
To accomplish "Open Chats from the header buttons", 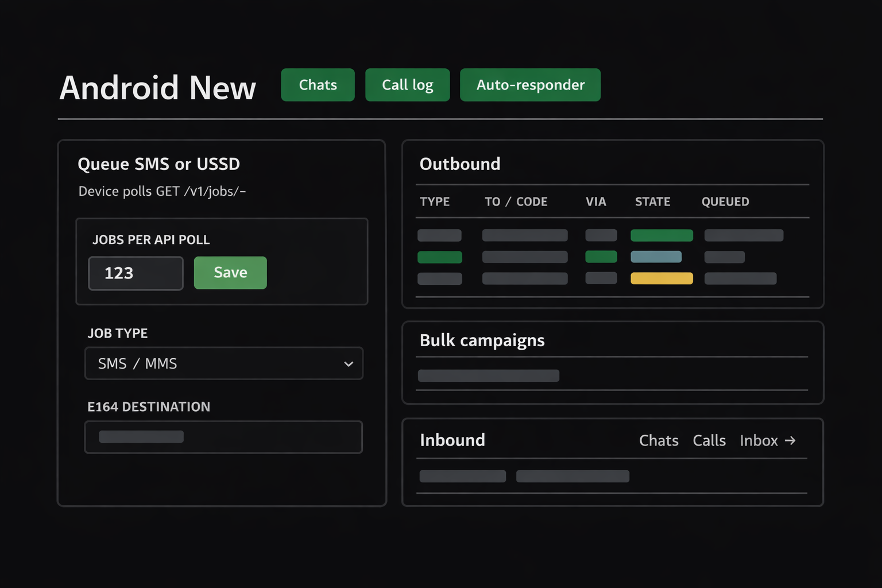I will click(318, 85).
